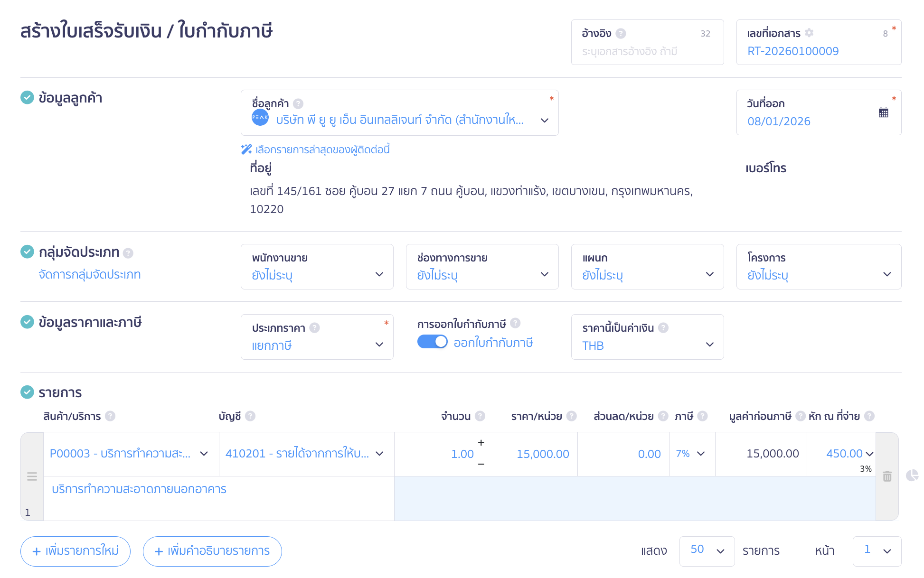The image size is (924, 578).
Task: Click the drag handle icon on row 1
Action: coord(32,476)
